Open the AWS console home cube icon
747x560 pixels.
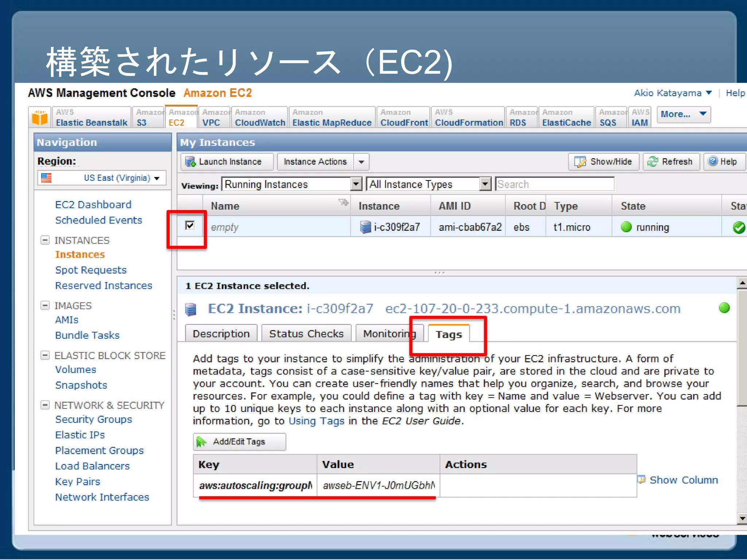(39, 117)
